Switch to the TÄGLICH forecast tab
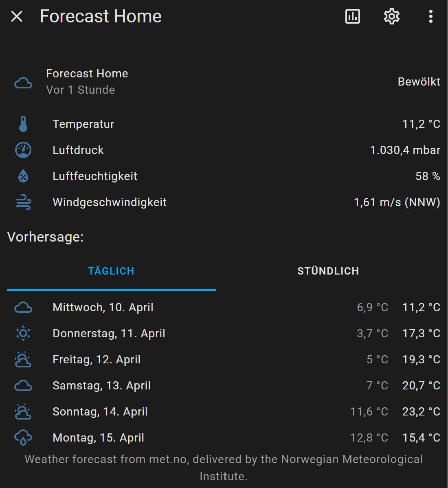 point(111,271)
